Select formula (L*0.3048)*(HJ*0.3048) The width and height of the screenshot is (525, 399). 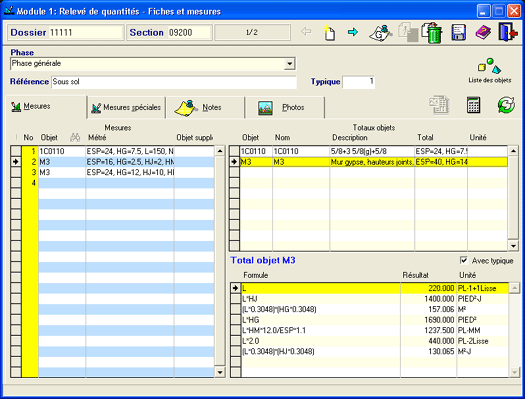(x=370, y=351)
